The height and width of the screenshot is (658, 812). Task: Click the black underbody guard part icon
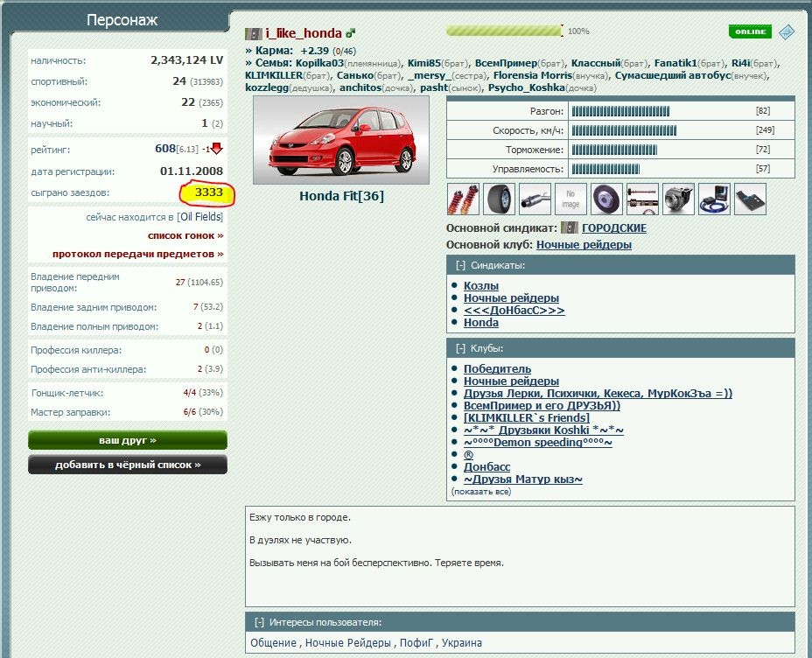750,199
